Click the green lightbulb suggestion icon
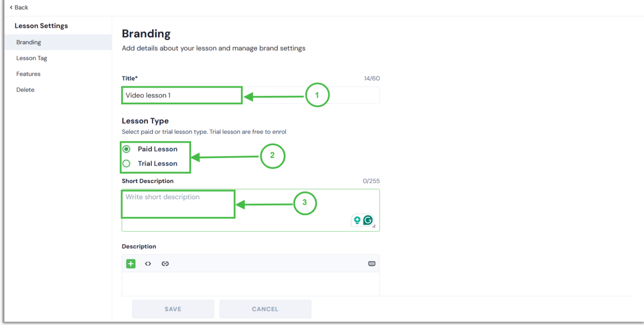 [x=357, y=220]
